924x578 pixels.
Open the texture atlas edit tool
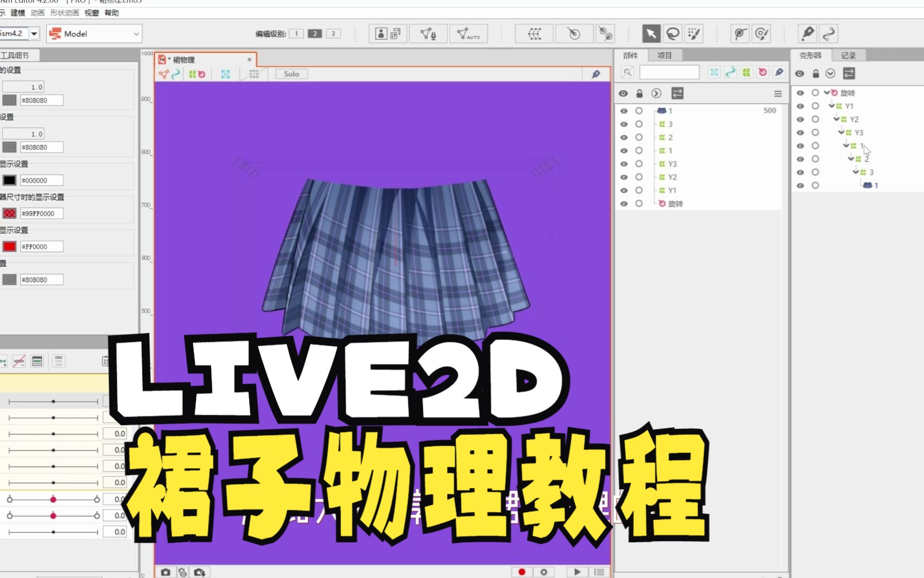[x=388, y=34]
